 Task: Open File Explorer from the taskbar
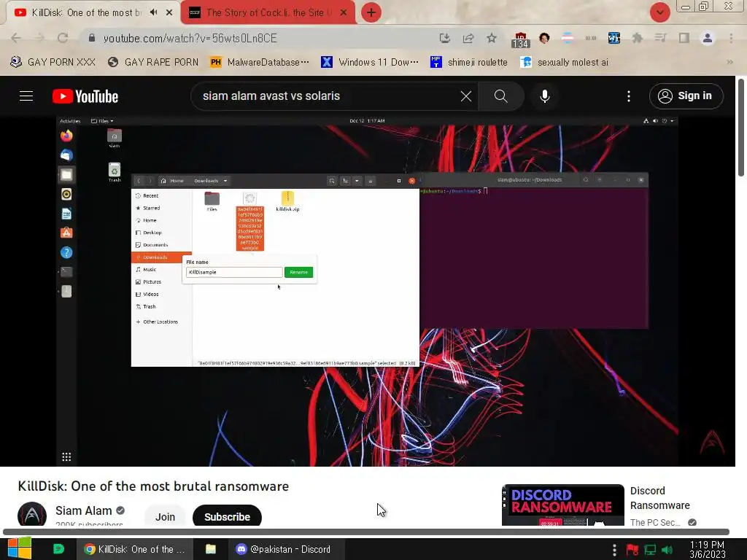click(211, 549)
